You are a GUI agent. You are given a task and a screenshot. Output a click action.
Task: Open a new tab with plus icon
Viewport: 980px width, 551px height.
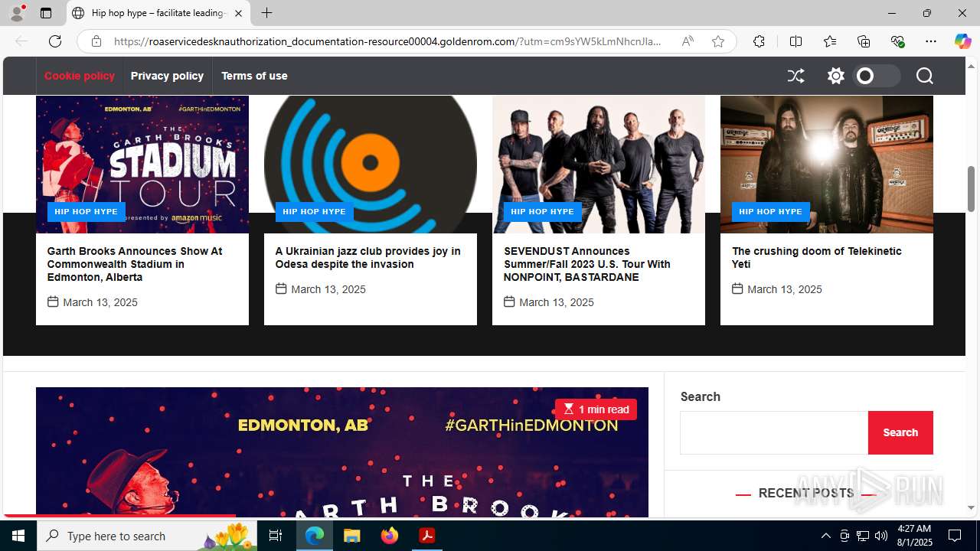point(266,13)
